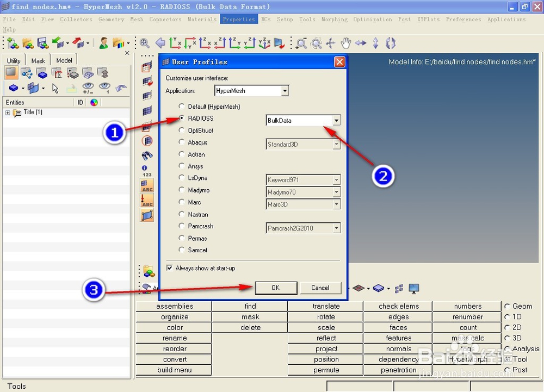Open the Standard3D dropdown
This screenshot has height=392, width=544.
(x=336, y=145)
